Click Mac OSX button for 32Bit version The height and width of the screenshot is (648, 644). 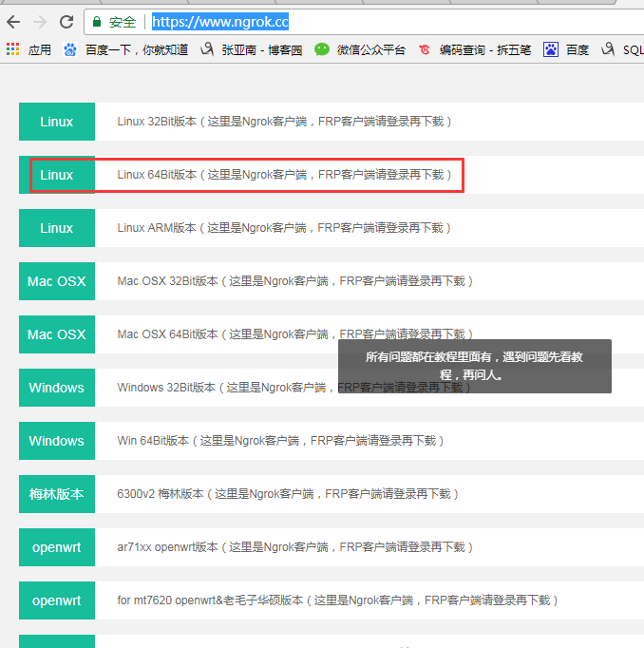(57, 281)
